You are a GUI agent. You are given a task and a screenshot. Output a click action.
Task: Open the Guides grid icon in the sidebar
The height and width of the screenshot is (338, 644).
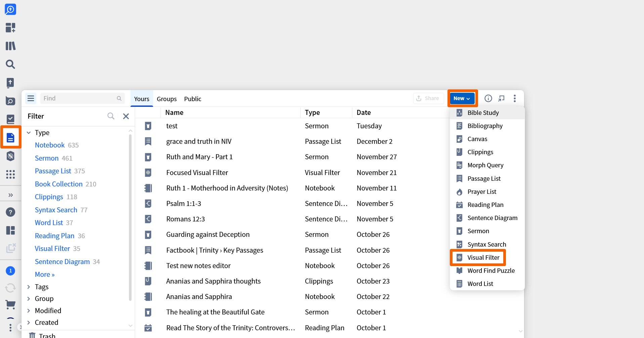point(10,174)
